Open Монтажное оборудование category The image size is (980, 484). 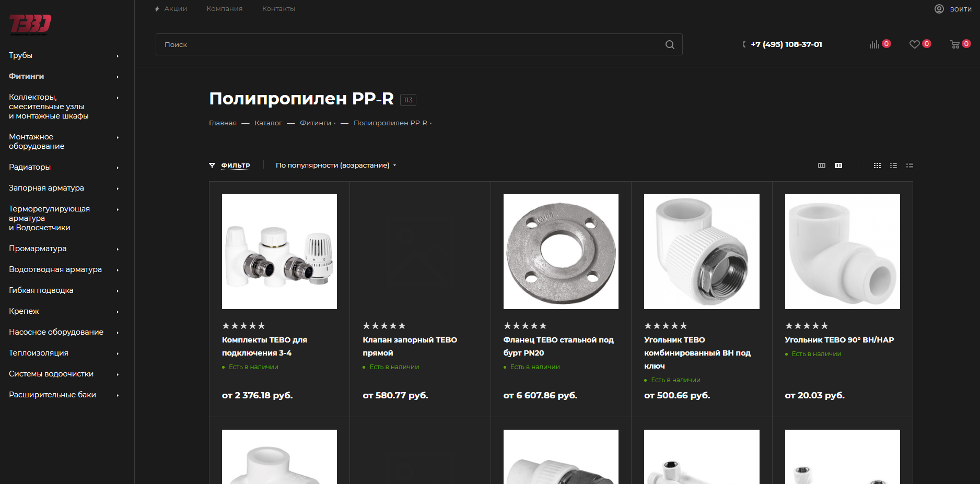pos(37,141)
